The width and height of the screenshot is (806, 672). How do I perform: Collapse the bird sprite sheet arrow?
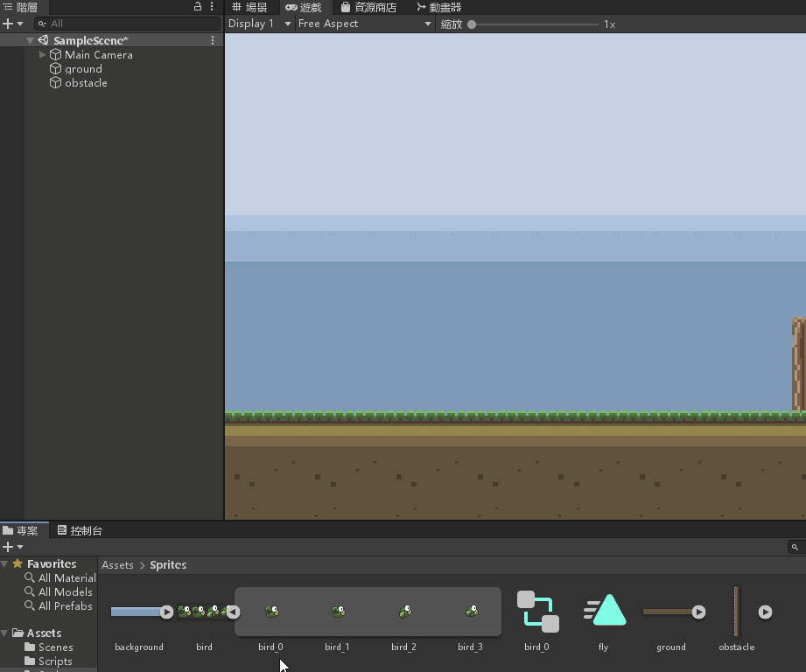233,612
